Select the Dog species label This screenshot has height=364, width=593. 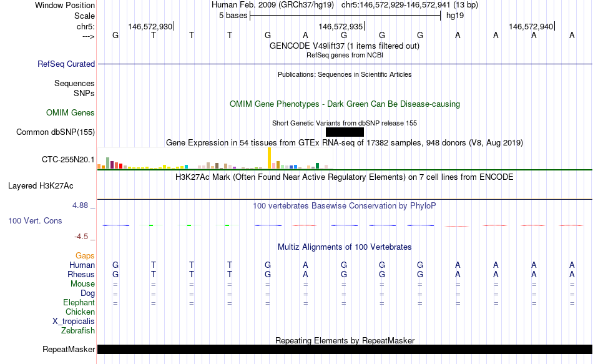point(87,293)
